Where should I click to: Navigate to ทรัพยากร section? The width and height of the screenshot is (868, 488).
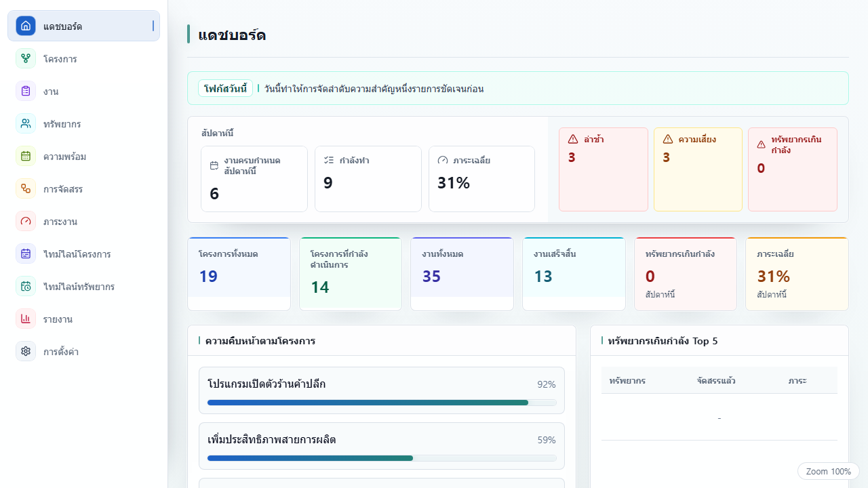pyautogui.click(x=84, y=123)
